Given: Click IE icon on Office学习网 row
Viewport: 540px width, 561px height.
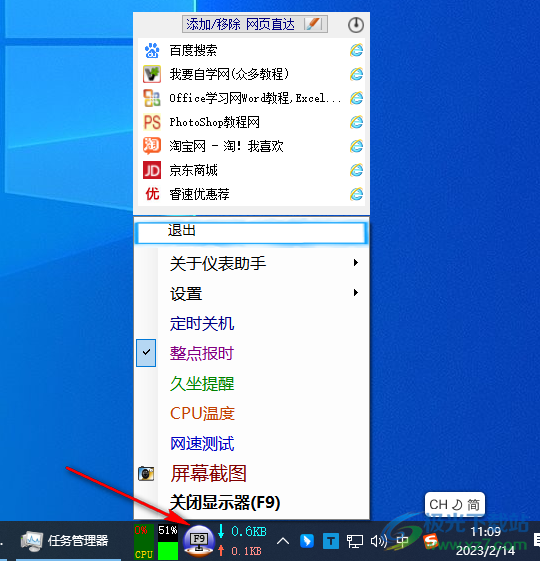Looking at the screenshot, I should (356, 98).
